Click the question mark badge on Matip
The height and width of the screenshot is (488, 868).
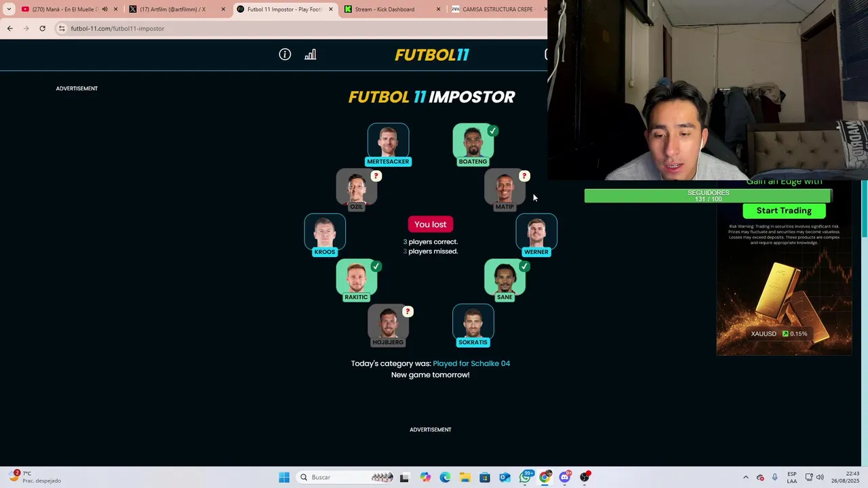(524, 176)
